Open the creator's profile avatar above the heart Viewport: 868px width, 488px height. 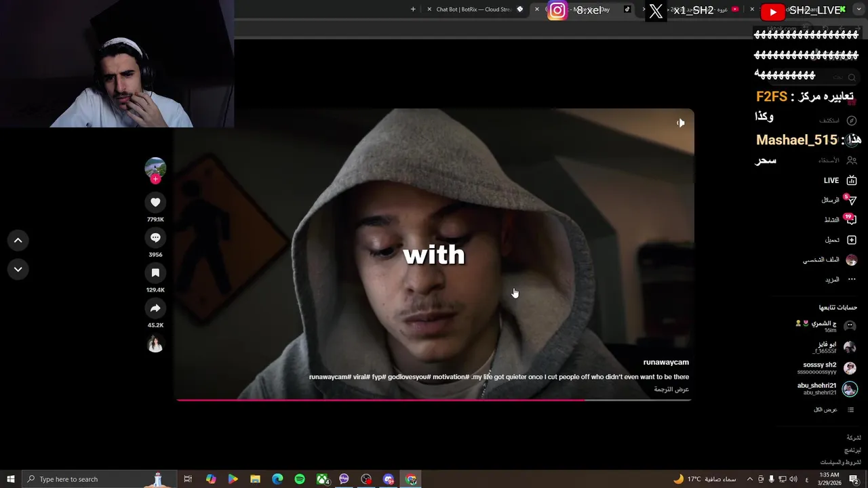pyautogui.click(x=155, y=167)
